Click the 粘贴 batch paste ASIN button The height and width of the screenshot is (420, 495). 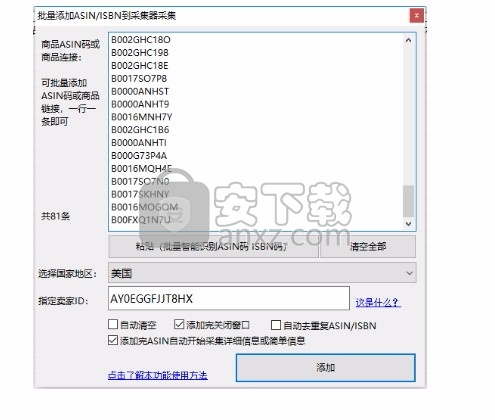click(213, 247)
